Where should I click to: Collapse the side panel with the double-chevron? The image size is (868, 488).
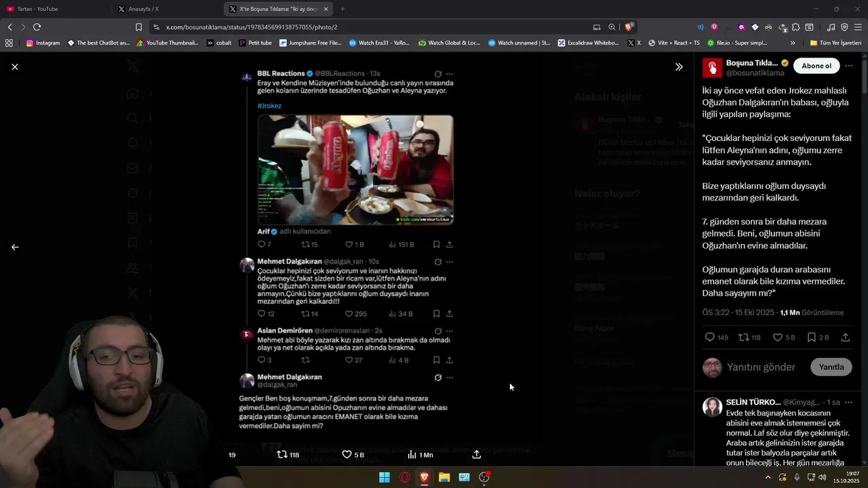679,67
